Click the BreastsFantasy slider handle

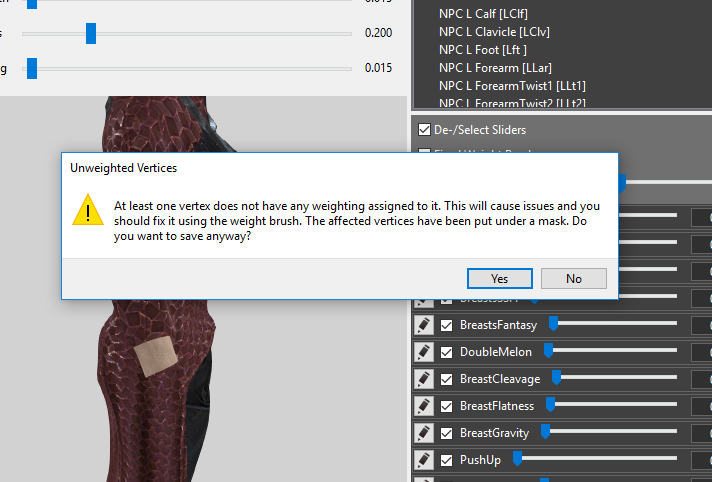553,323
